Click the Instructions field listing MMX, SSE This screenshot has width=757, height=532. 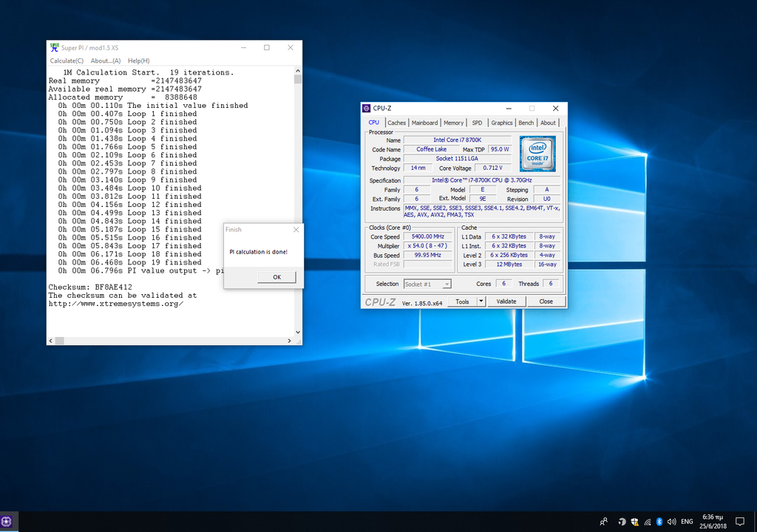482,211
